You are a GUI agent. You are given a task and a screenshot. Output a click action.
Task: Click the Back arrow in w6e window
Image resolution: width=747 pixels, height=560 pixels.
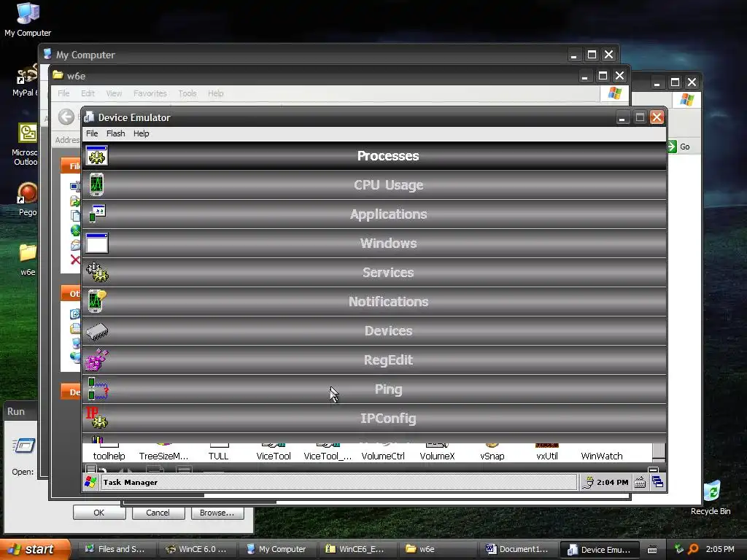click(66, 117)
